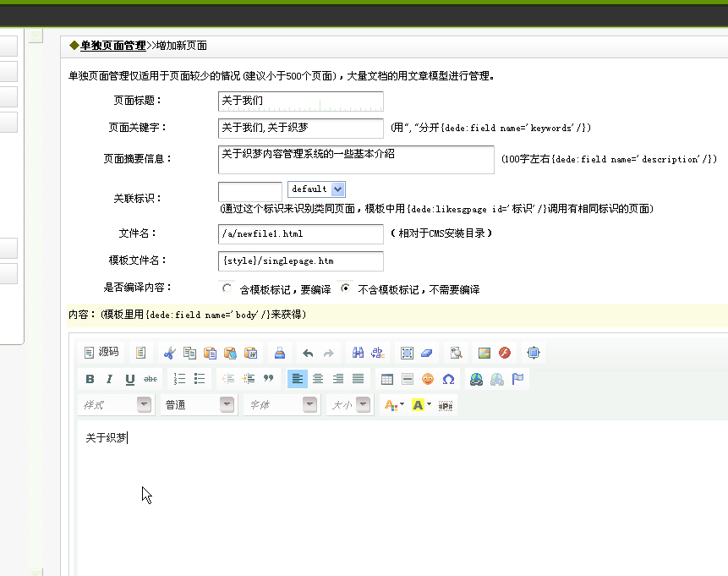Screen dimensions: 728x576
Task: Focus the 页面关键字 keywords field
Action: pos(301,129)
